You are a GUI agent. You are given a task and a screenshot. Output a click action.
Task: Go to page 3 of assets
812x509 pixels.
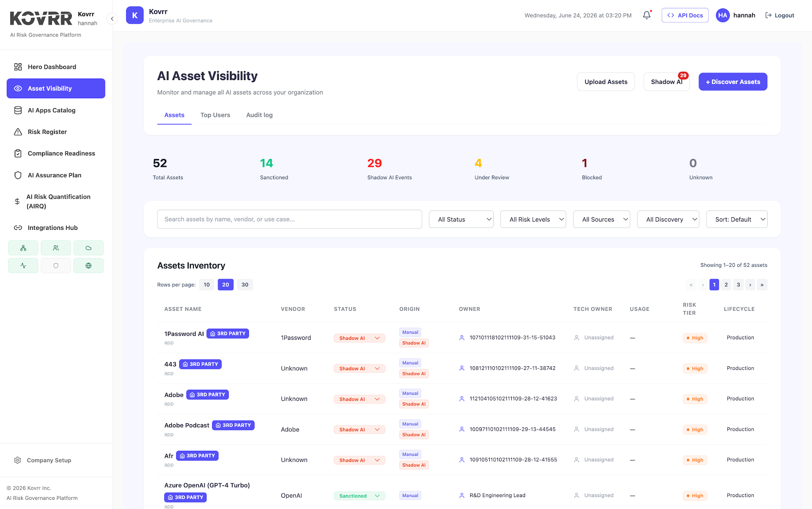point(738,285)
